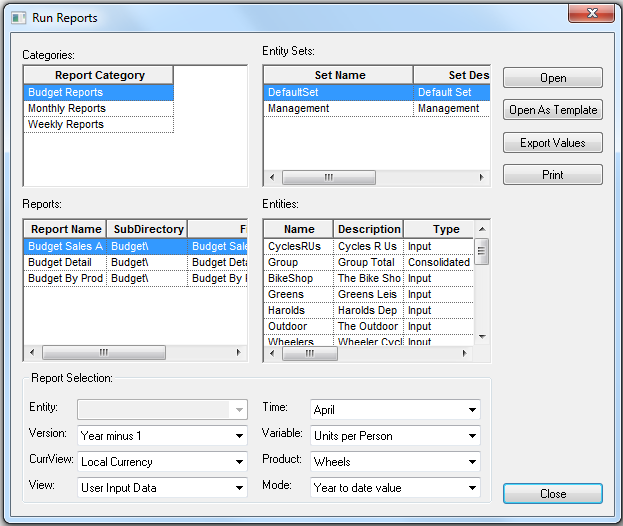The height and width of the screenshot is (526, 623).
Task: Click the Consolidated type cell for Group
Action: coord(439,262)
